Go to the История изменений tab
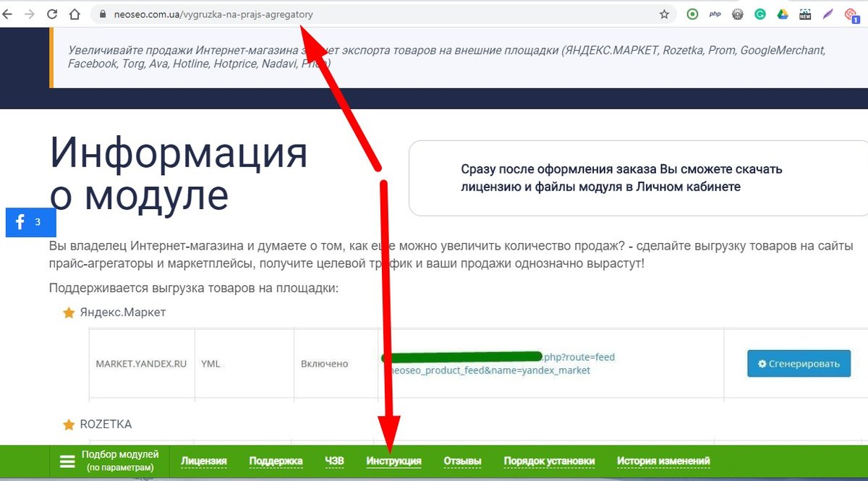 (663, 461)
